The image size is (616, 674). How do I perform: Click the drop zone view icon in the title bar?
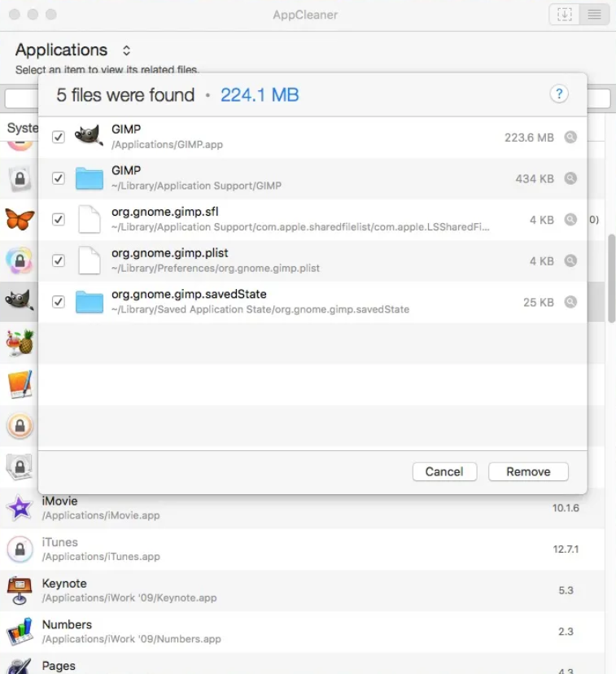coord(564,15)
